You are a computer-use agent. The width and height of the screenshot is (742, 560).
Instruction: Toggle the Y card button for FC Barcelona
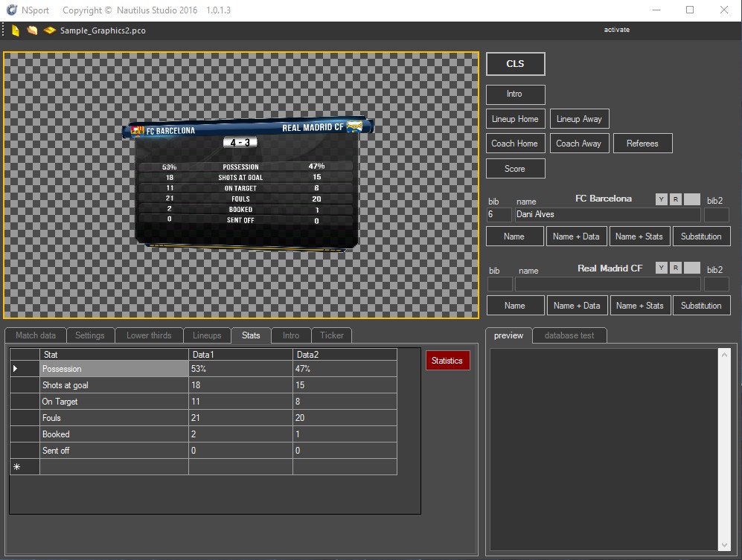[x=662, y=199]
